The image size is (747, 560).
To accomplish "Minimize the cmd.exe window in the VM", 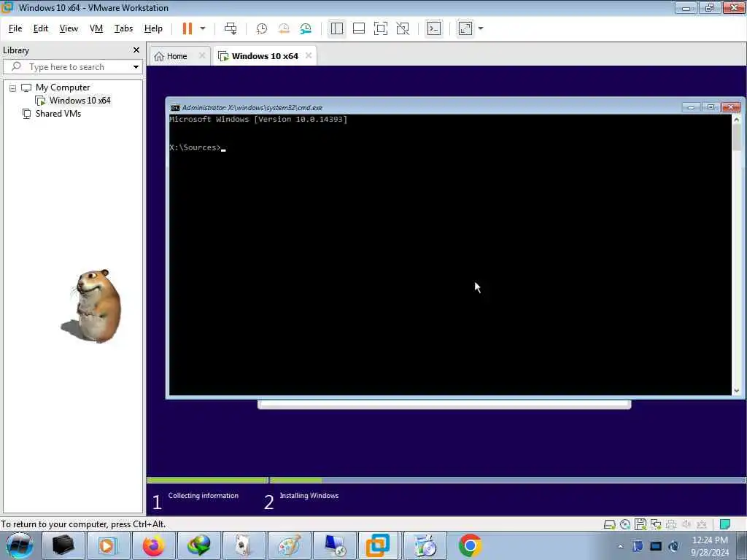I will click(691, 107).
